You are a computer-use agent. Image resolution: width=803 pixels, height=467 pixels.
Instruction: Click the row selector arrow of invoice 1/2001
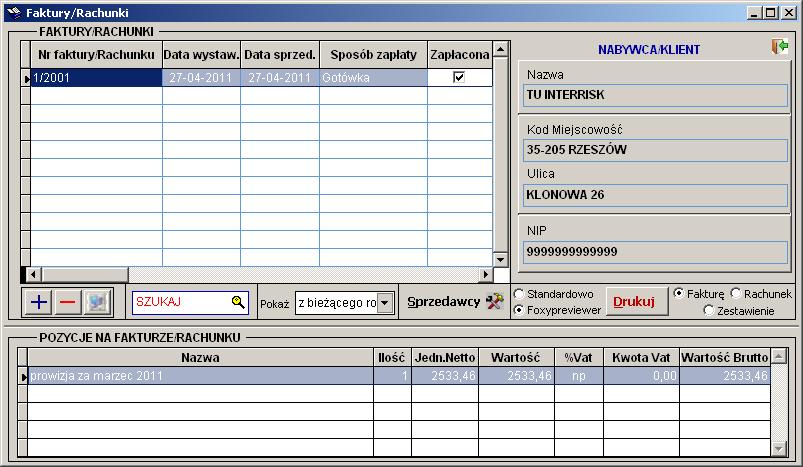click(x=26, y=78)
